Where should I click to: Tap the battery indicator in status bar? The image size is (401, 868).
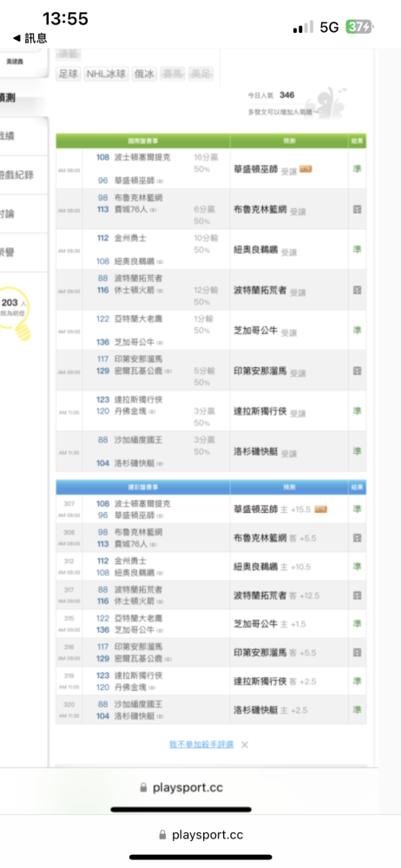(359, 27)
